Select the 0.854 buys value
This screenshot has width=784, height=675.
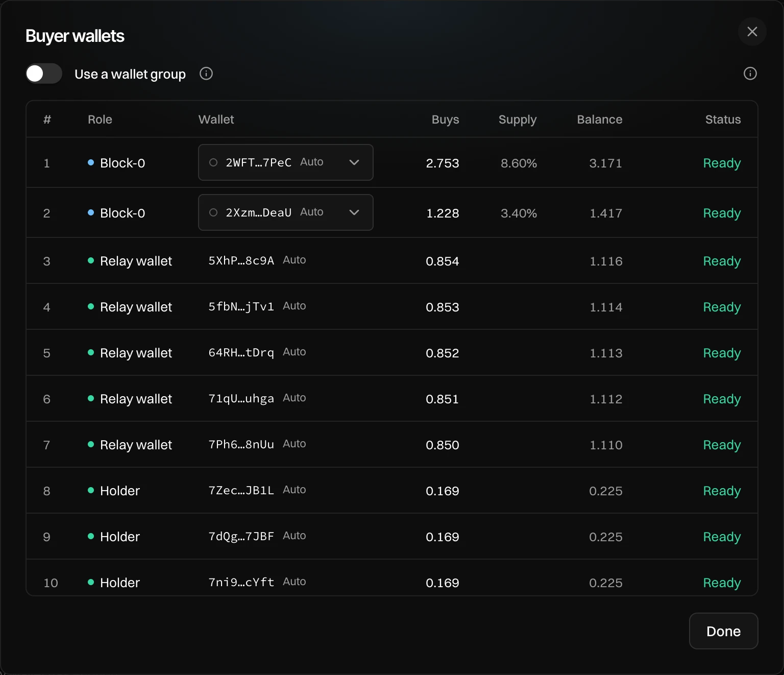[443, 261]
